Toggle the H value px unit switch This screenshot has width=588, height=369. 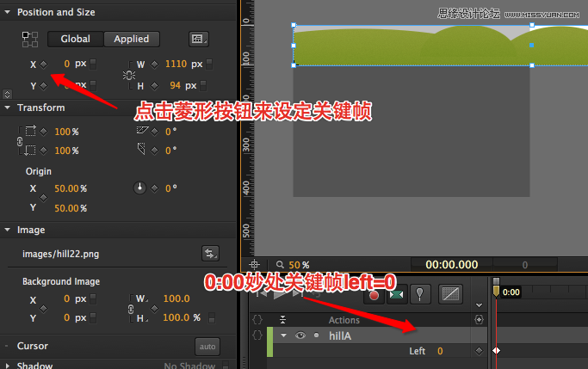203,86
